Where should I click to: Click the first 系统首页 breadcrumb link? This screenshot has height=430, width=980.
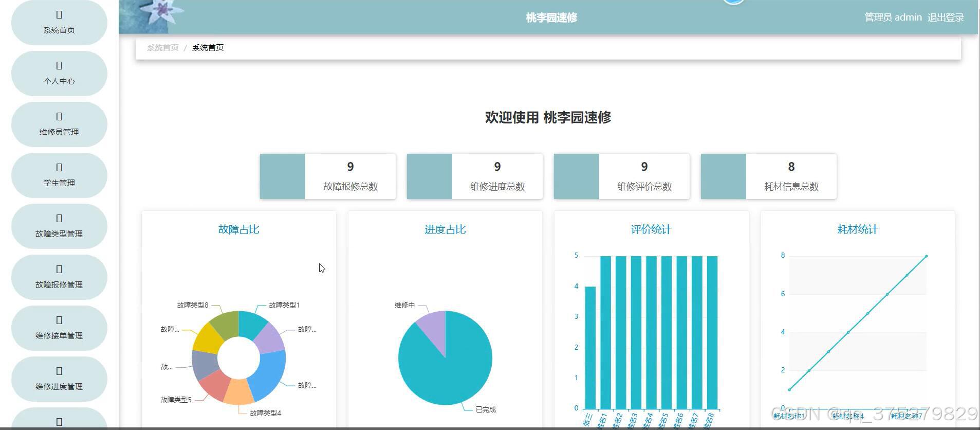pos(162,48)
